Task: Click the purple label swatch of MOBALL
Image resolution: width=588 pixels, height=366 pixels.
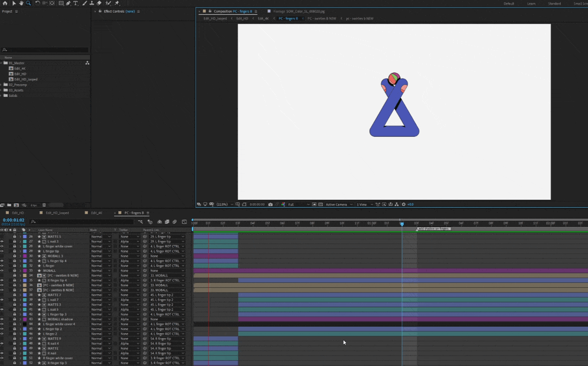Action: coord(25,270)
